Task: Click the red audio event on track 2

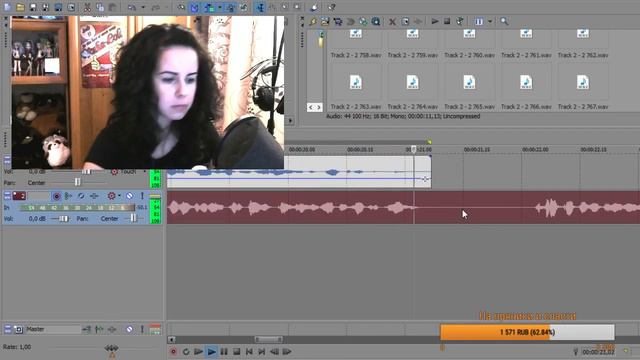Action: click(x=403, y=207)
